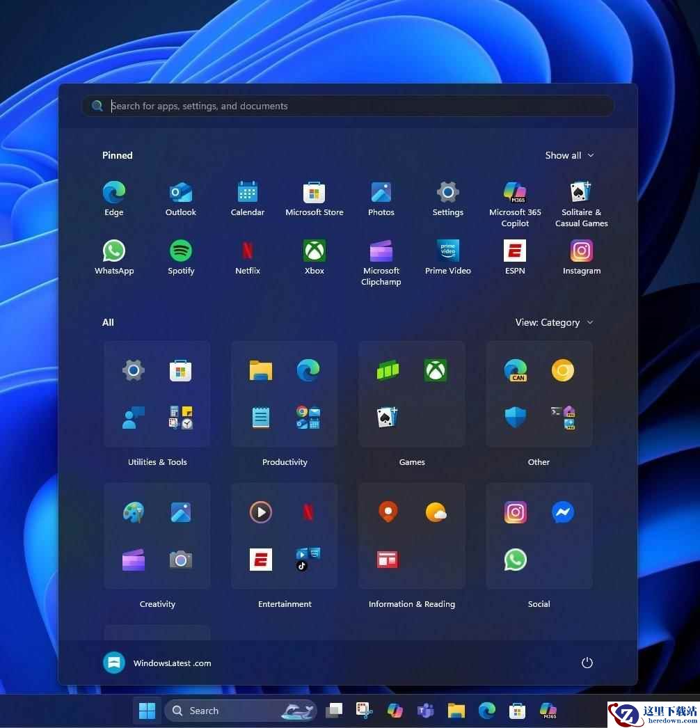Click the Start menu search field
Image resolution: width=700 pixels, height=728 pixels.
pos(348,106)
